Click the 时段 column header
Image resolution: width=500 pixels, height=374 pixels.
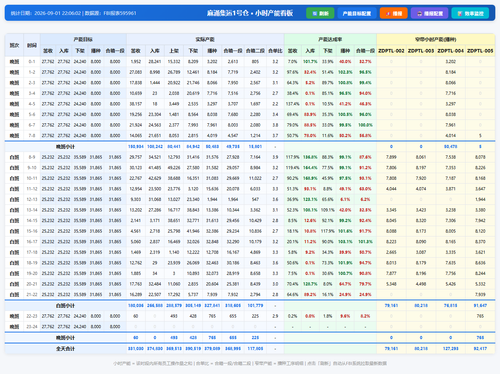[x=32, y=45]
